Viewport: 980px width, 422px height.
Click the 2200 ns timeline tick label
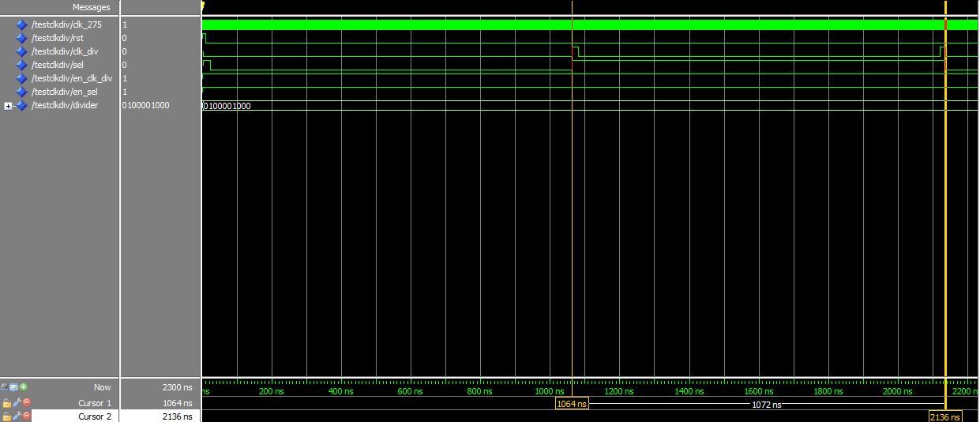coord(967,391)
